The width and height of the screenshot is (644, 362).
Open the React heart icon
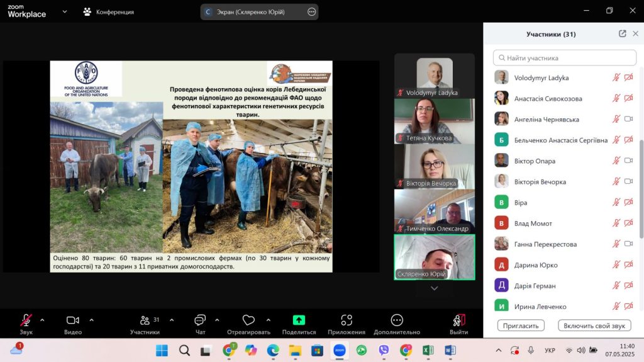click(248, 320)
